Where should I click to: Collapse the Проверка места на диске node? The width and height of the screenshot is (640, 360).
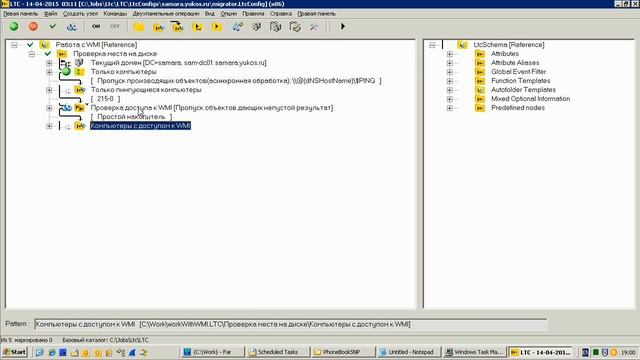(32, 54)
